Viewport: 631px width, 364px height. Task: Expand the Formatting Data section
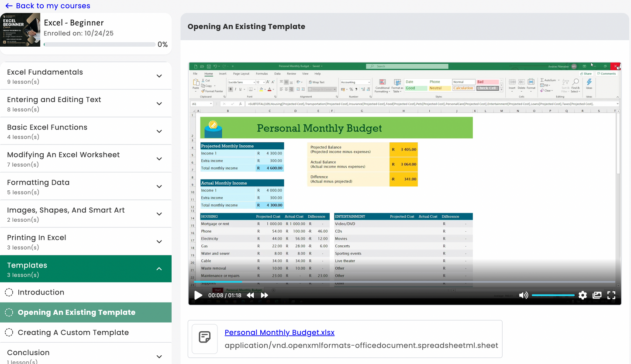(x=159, y=186)
